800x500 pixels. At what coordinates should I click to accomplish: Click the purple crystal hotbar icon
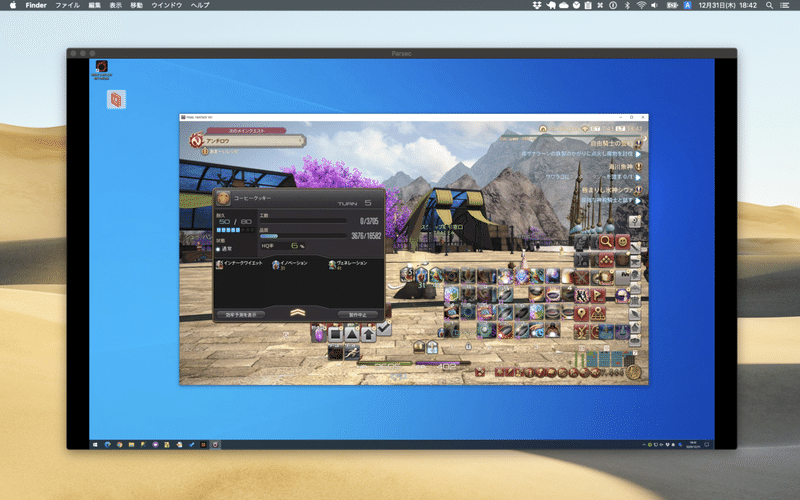click(319, 335)
